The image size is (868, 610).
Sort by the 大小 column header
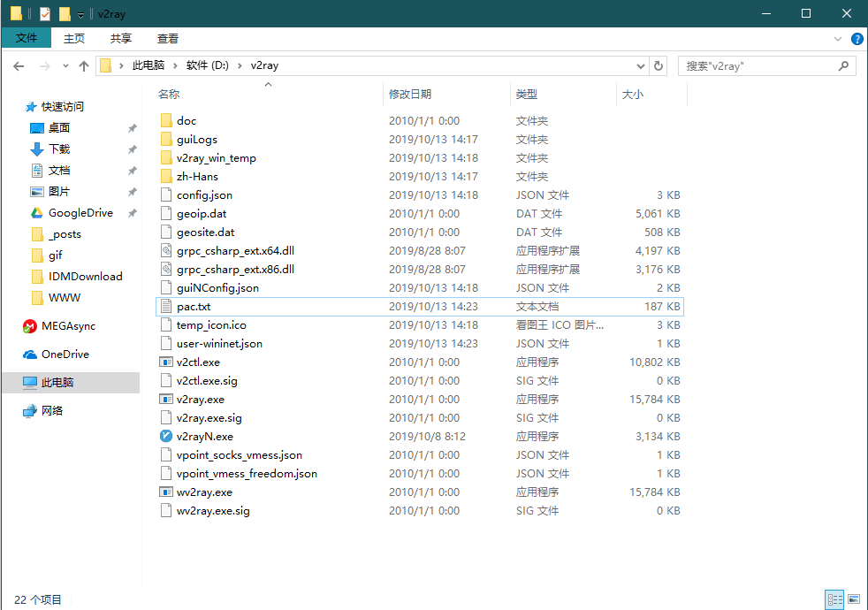[651, 94]
